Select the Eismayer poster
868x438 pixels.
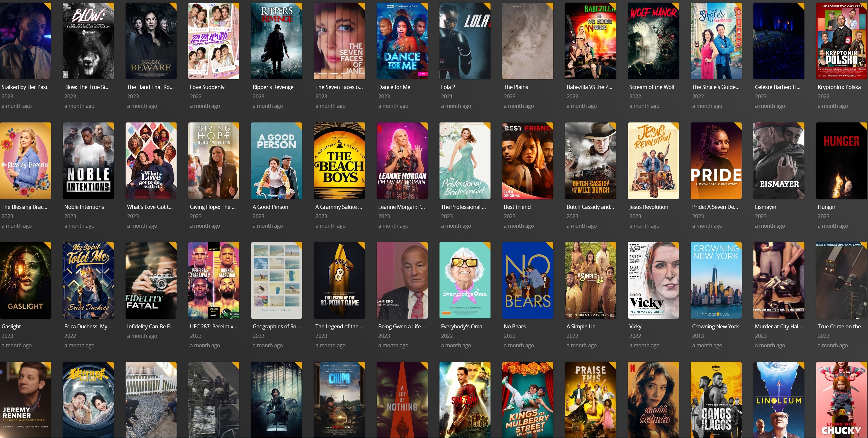pos(779,161)
